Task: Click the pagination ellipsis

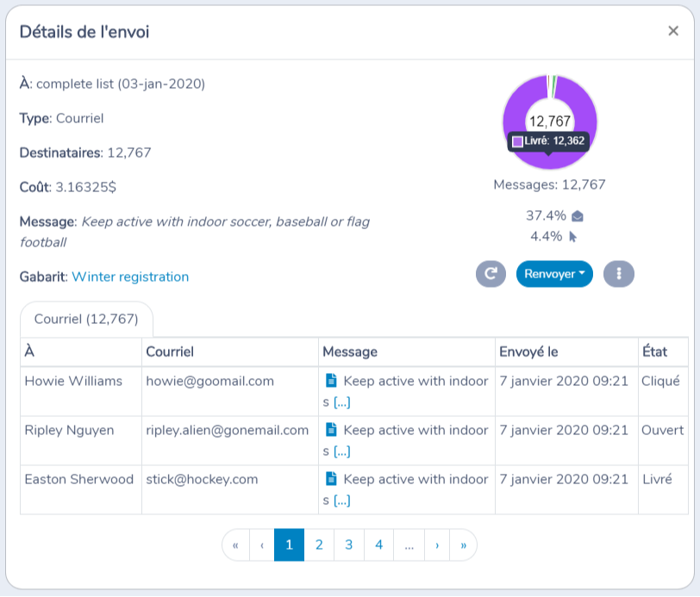Action: (409, 544)
